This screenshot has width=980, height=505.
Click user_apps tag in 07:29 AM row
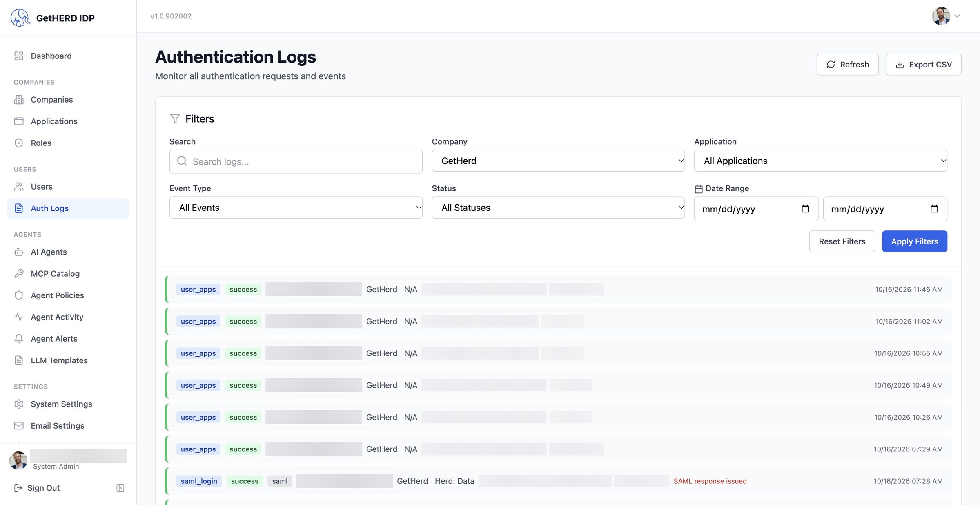click(198, 449)
